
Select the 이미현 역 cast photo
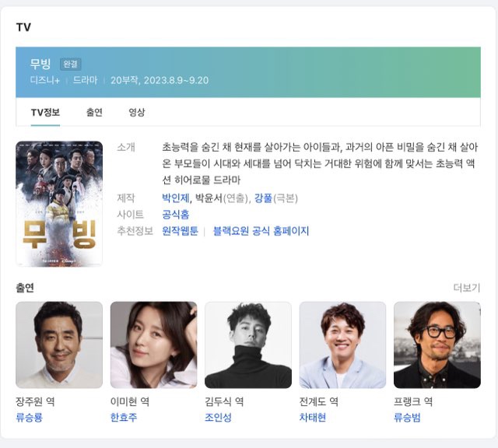(154, 345)
